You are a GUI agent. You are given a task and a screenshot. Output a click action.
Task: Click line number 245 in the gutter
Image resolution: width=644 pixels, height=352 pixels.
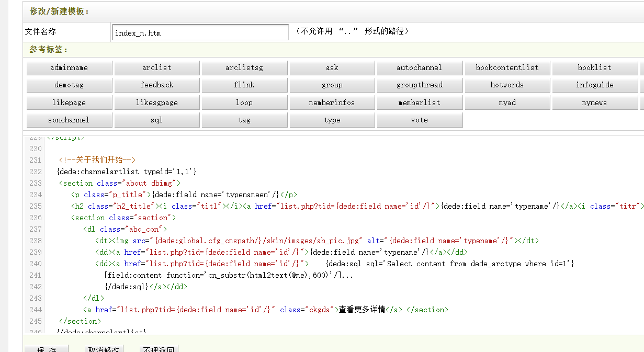pyautogui.click(x=35, y=321)
